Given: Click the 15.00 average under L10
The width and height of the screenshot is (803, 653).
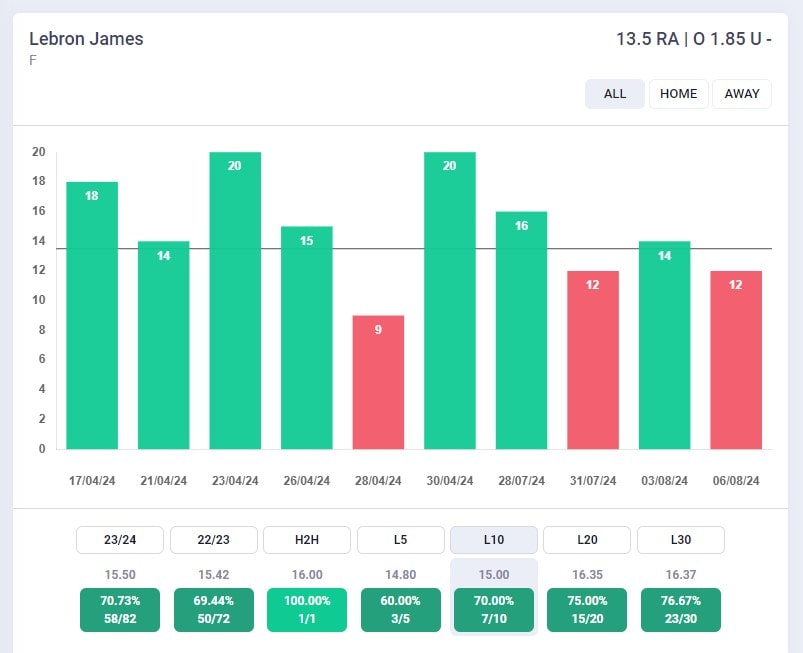Looking at the screenshot, I should tap(494, 575).
